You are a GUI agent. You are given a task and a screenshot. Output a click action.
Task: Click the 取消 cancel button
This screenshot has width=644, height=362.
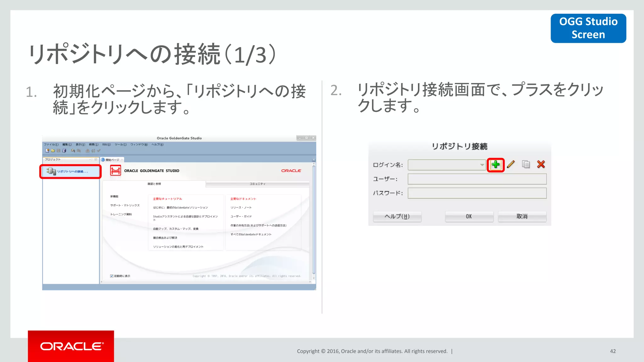522,216
